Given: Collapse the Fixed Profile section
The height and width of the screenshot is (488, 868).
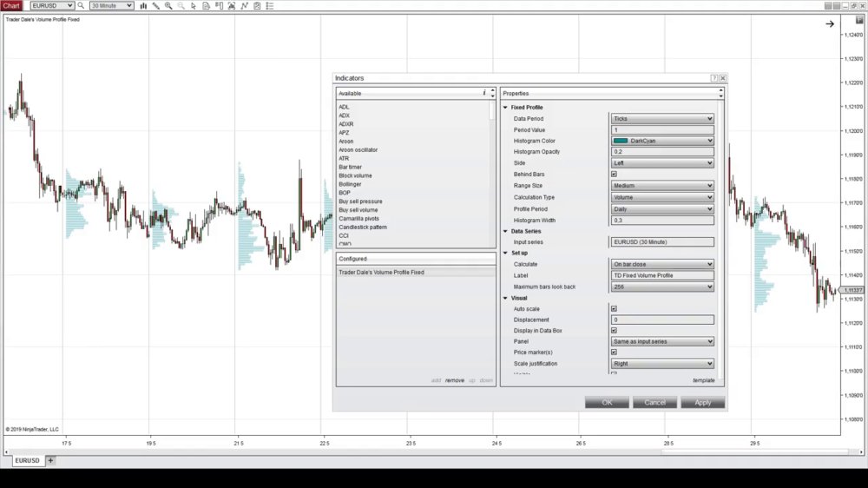Looking at the screenshot, I should (x=505, y=108).
